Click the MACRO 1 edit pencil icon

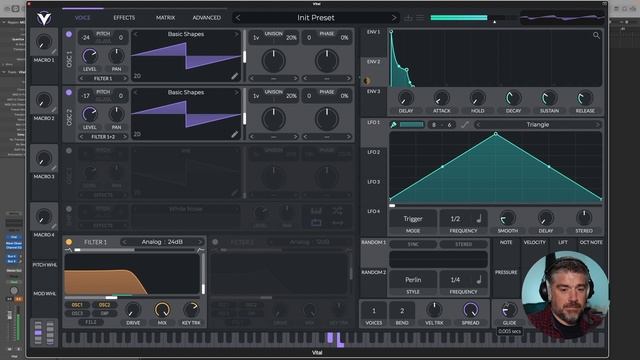(x=54, y=51)
